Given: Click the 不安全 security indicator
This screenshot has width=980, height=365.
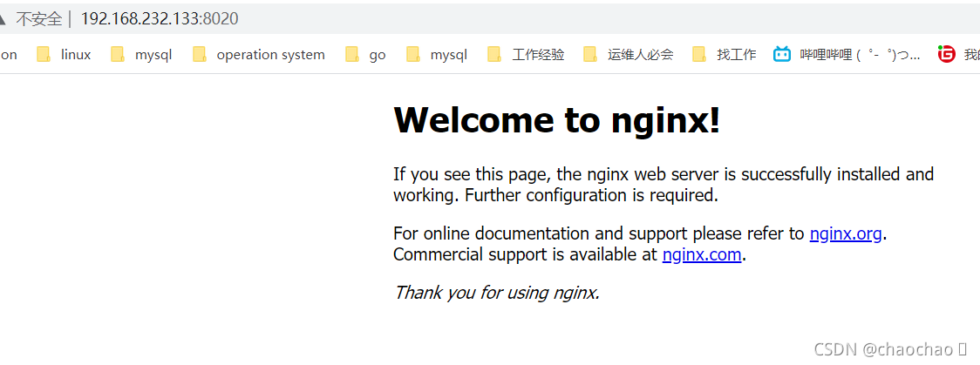Looking at the screenshot, I should pyautogui.click(x=38, y=18).
